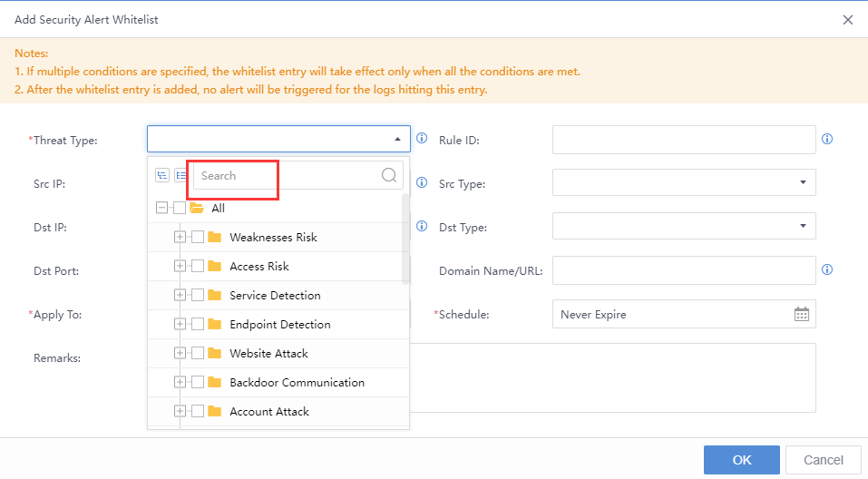The height and width of the screenshot is (479, 868).
Task: Open the Src Type dropdown
Action: pos(684,183)
